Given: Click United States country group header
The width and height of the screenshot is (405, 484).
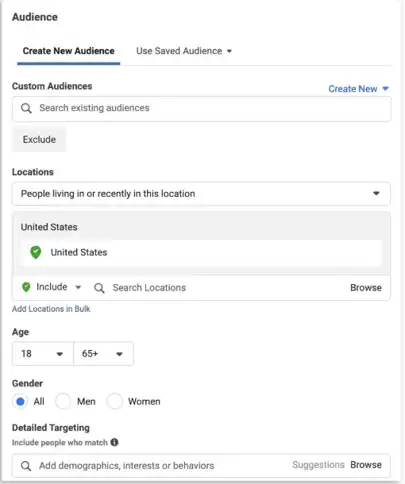Looking at the screenshot, I should (49, 227).
